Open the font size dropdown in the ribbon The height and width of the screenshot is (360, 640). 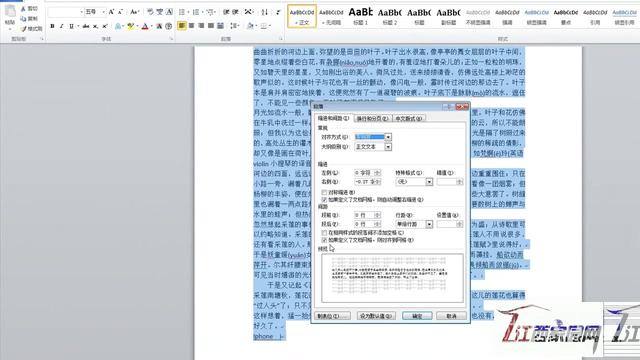103,12
